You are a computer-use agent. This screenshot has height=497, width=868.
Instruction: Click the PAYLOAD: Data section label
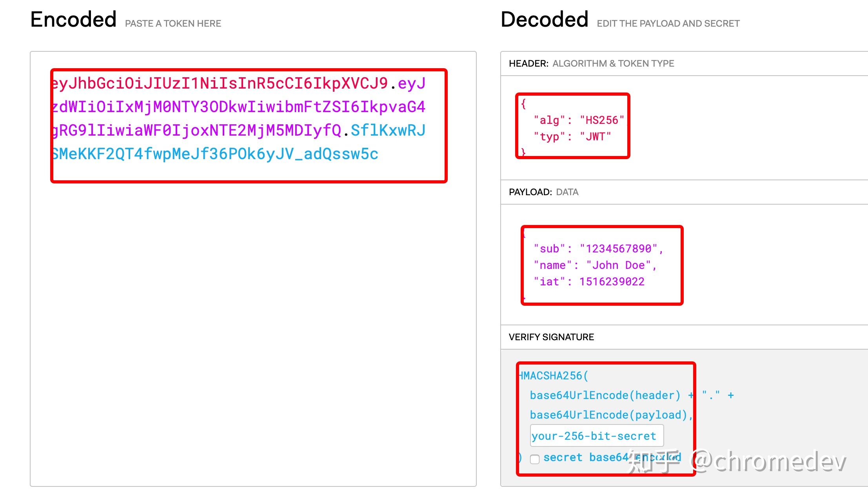coord(543,192)
